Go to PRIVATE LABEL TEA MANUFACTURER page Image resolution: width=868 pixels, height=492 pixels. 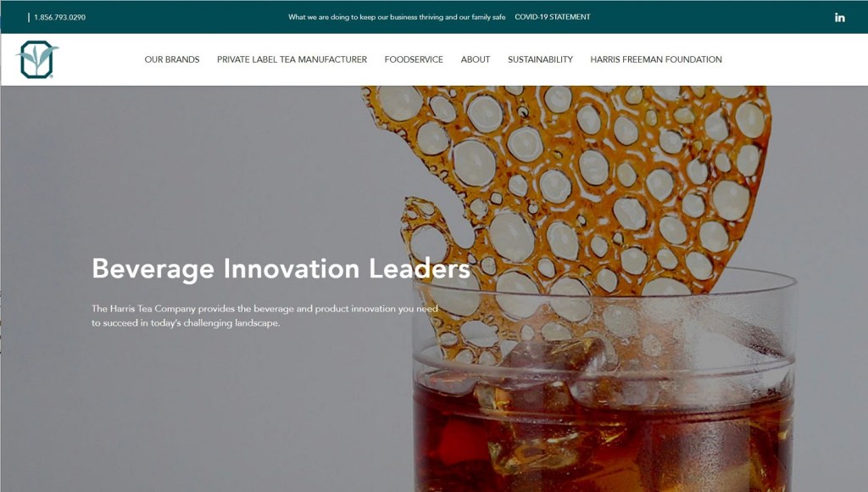pos(292,59)
